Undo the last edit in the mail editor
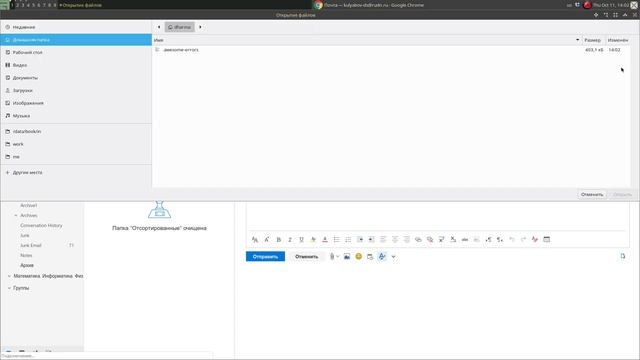The height and width of the screenshot is (360, 640). click(x=512, y=240)
